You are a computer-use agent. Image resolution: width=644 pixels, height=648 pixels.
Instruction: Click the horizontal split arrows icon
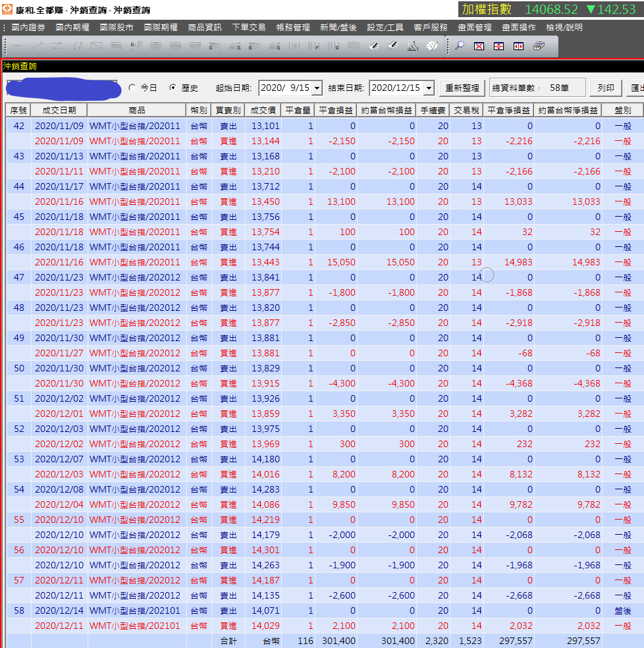[x=518, y=46]
